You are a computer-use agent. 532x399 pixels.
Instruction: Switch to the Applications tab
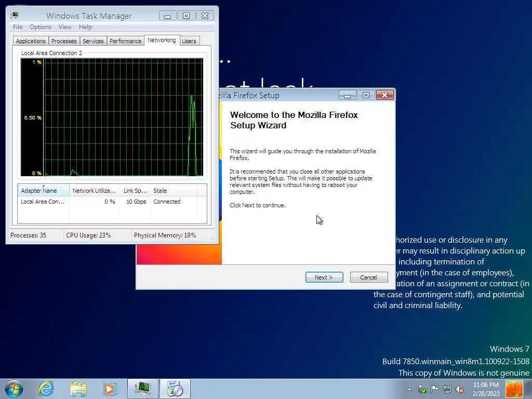[31, 41]
